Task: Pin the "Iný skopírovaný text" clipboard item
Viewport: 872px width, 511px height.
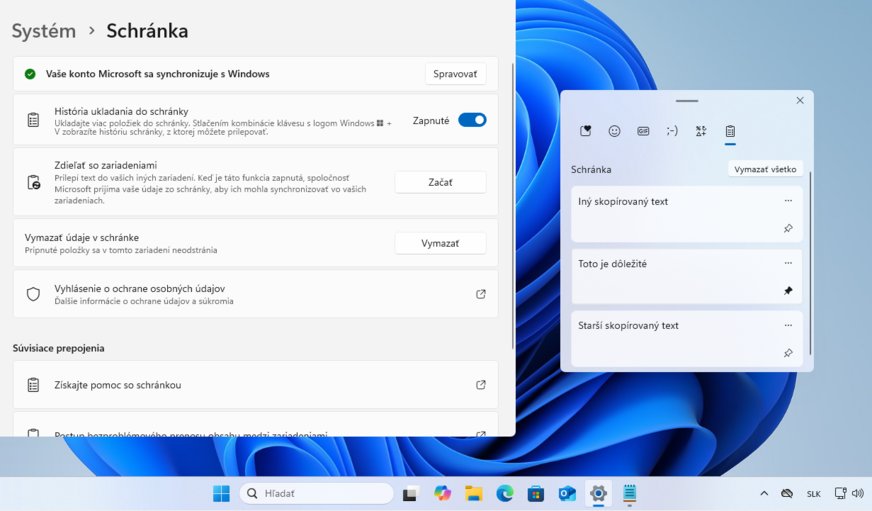Action: tap(788, 229)
